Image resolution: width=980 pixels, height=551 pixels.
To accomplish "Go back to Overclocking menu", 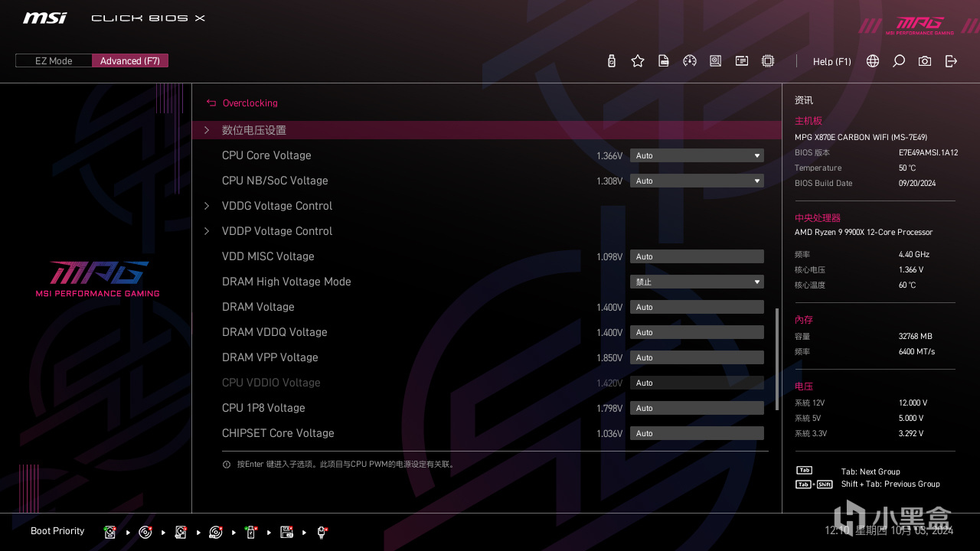I will 250,103.
